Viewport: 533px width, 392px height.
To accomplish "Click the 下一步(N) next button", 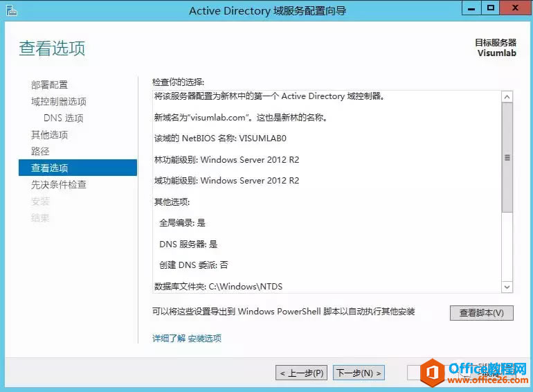I will click(359, 373).
